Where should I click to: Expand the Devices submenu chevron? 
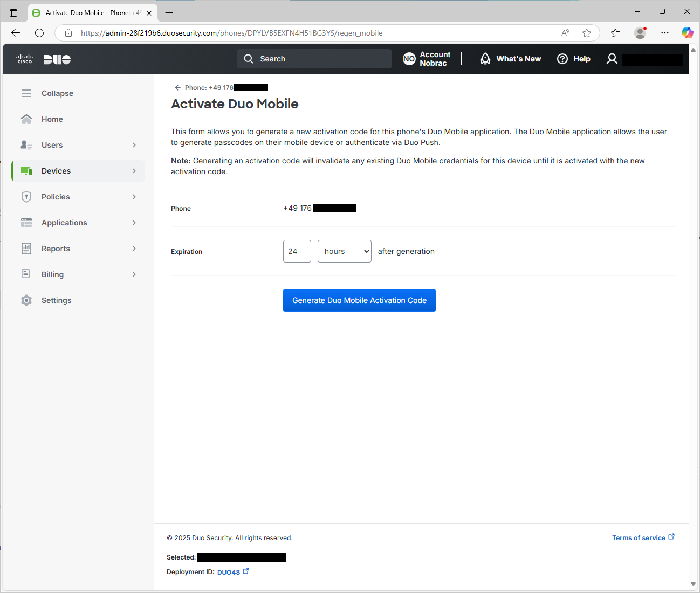(x=134, y=171)
